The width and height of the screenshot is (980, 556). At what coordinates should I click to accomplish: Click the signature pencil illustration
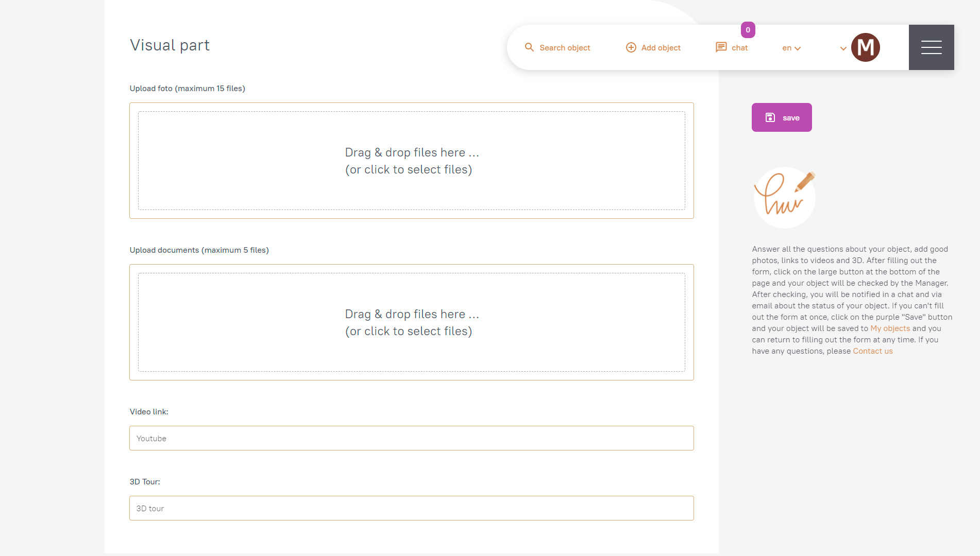tap(784, 198)
